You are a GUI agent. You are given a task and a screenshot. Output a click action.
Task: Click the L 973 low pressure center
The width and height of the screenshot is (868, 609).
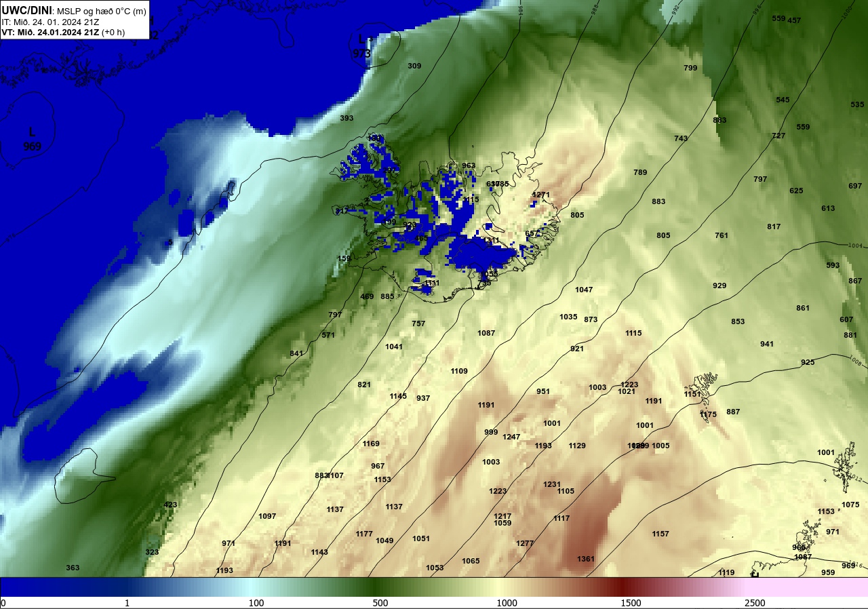(363, 45)
